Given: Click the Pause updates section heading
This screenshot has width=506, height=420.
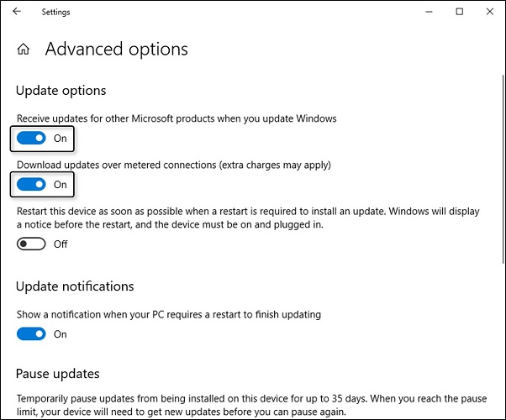Looking at the screenshot, I should pos(58,374).
